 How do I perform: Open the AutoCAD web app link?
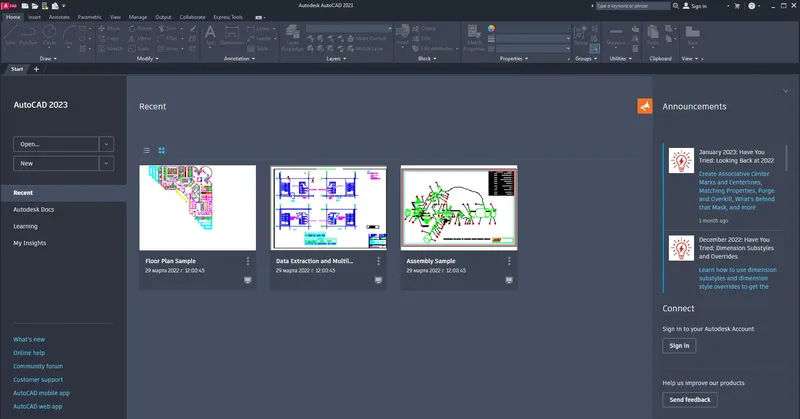coord(38,407)
